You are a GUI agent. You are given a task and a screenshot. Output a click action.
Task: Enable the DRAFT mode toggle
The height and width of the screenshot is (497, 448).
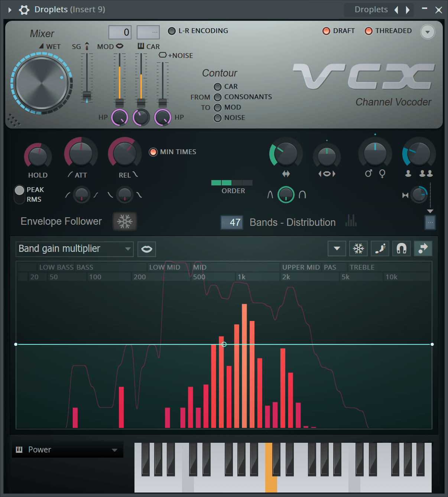click(x=327, y=31)
